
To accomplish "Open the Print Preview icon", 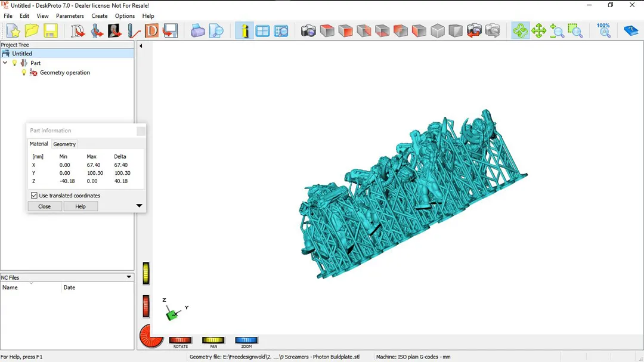I will tap(216, 31).
